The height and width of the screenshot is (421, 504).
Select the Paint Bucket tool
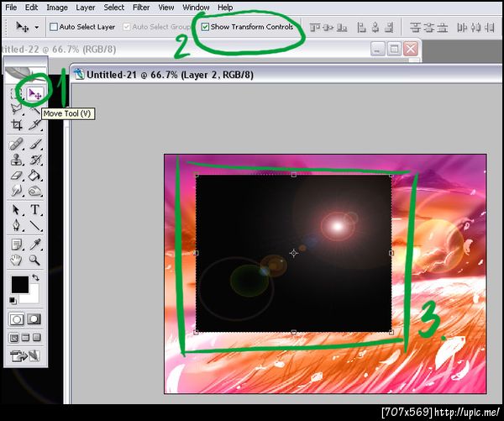click(34, 176)
